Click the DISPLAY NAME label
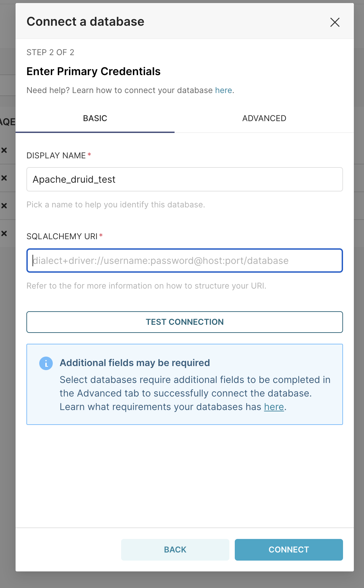The height and width of the screenshot is (588, 364). tap(56, 156)
